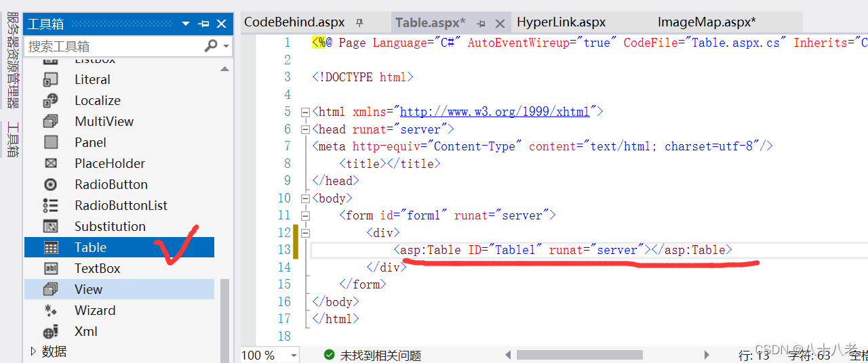Close the toolbox panel
This screenshot has height=363, width=868.
tap(221, 24)
